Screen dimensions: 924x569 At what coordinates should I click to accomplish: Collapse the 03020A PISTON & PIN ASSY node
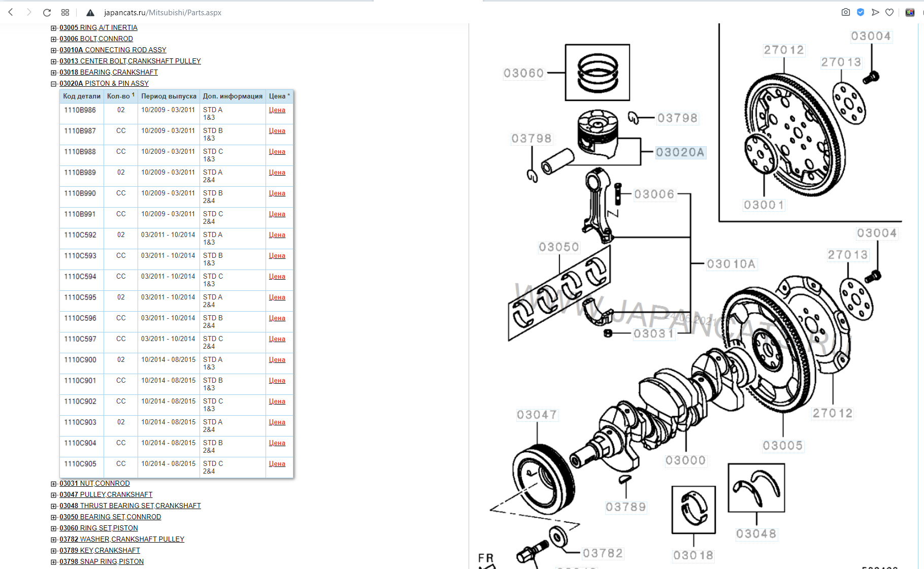54,84
